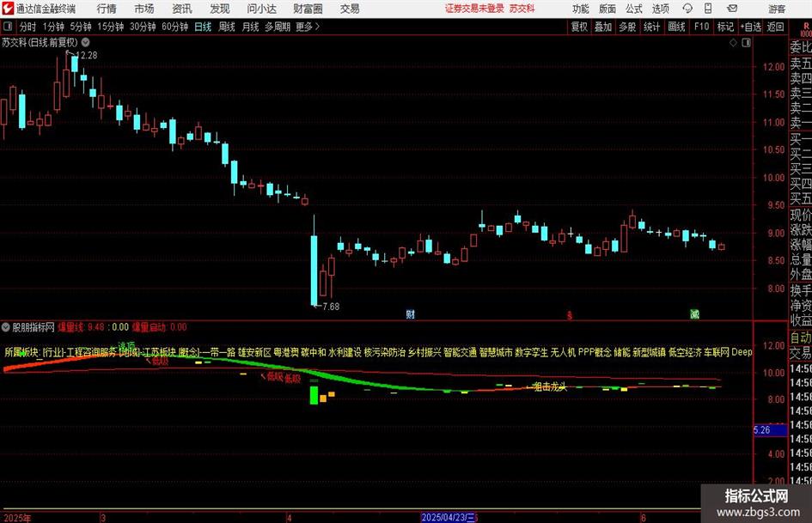Switch to 60分钟 period
The height and width of the screenshot is (523, 812).
click(175, 27)
